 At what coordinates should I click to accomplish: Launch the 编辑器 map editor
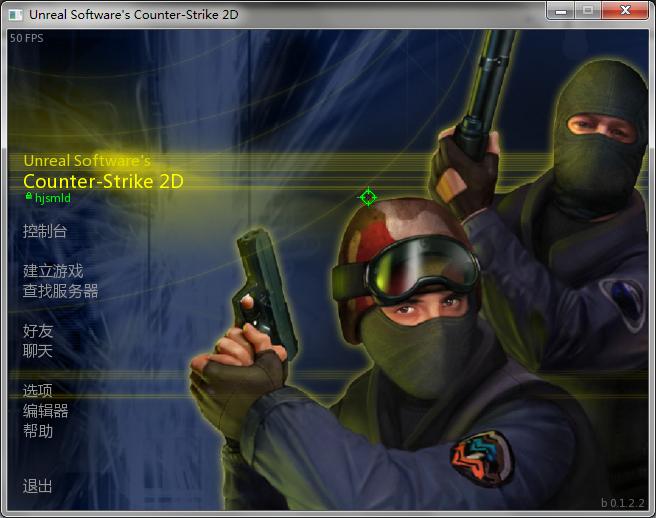pos(46,411)
